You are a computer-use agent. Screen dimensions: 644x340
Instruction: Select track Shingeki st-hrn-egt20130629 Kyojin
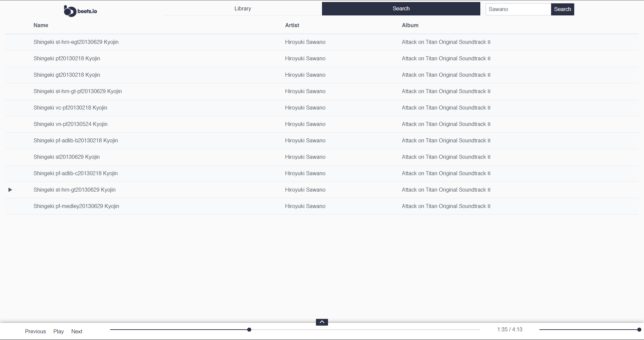coord(76,42)
